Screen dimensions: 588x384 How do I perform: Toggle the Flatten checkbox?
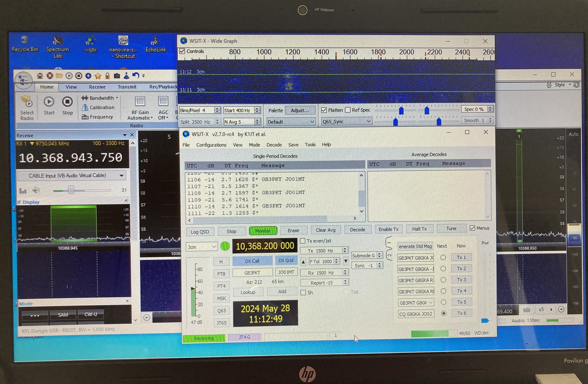324,110
